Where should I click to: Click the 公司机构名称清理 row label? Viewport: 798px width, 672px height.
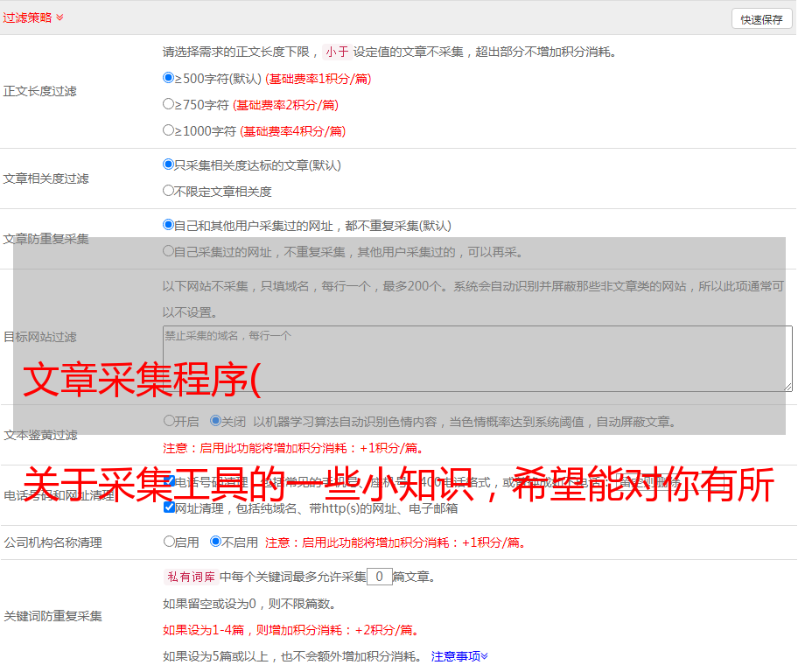point(52,542)
